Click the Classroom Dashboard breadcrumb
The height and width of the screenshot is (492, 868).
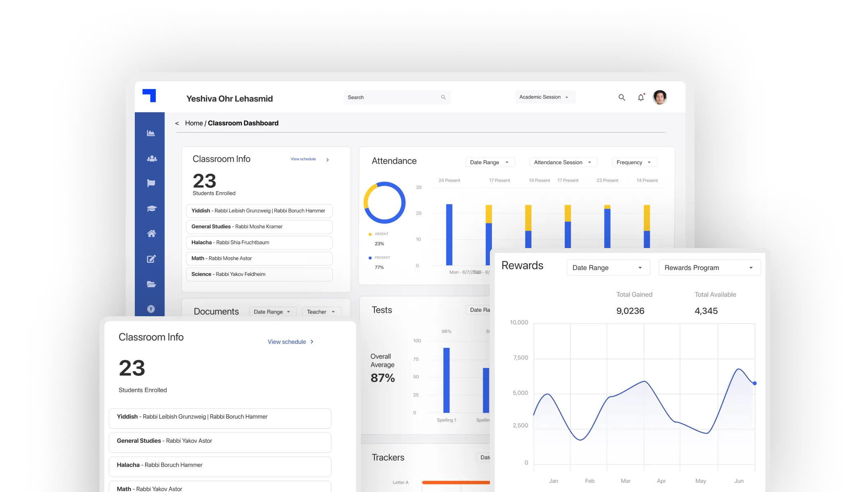(243, 123)
